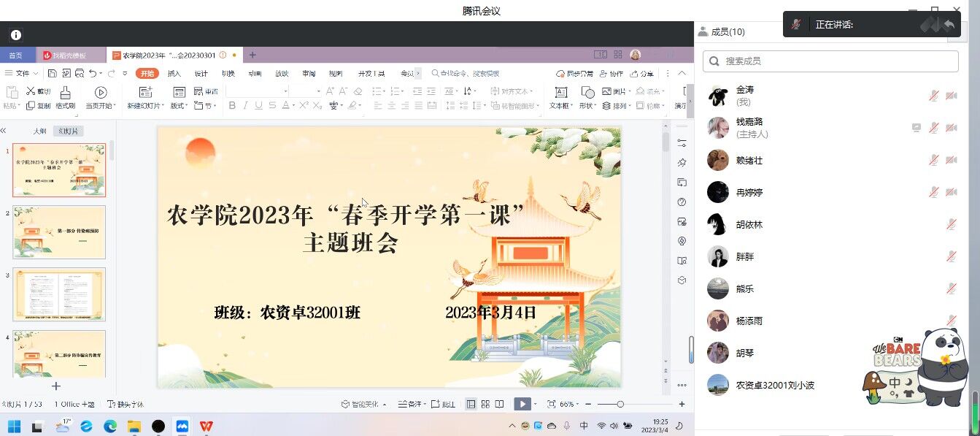The width and height of the screenshot is (980, 436).
Task: Open the 插入 (Insert) ribbon tab
Action: 174,74
